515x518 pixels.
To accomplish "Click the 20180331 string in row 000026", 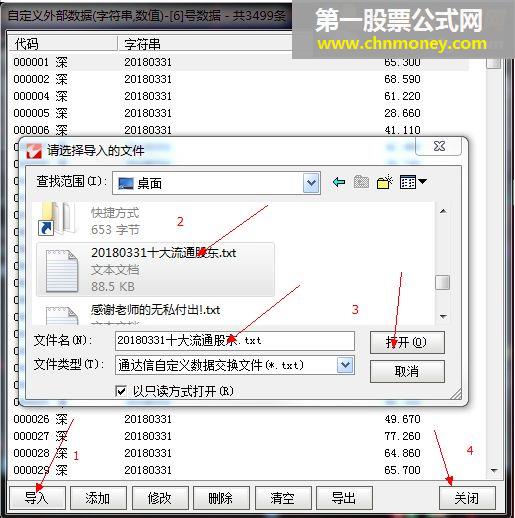I will coord(148,419).
